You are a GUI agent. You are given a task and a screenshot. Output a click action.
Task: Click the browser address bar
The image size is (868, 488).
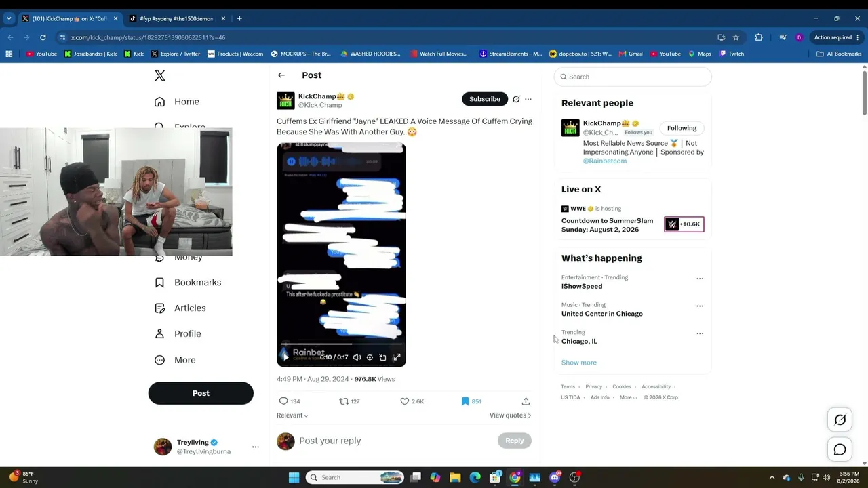coord(380,37)
